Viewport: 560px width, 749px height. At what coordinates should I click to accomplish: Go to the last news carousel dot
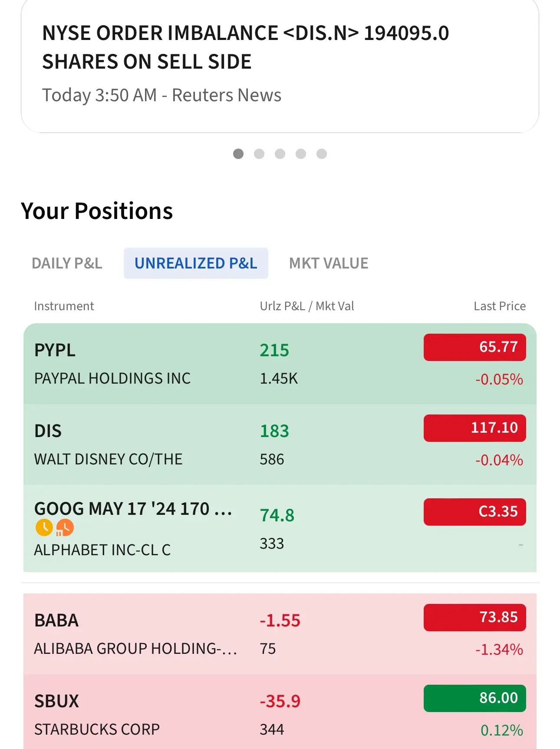[x=322, y=154]
